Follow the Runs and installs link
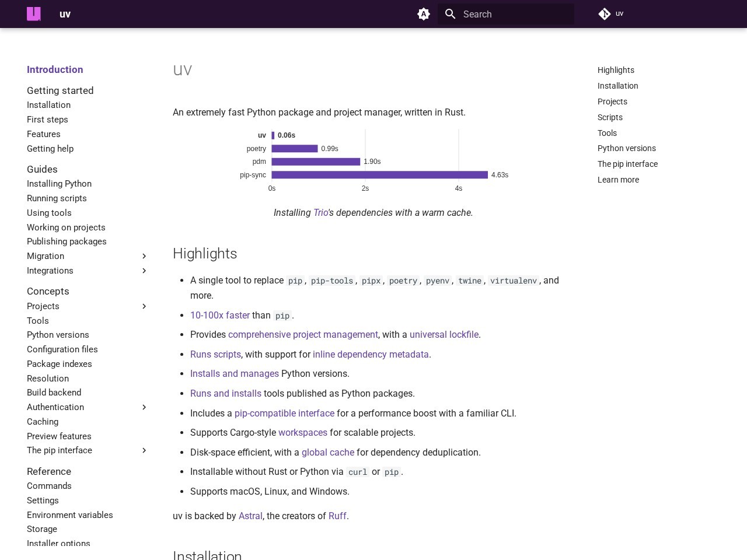Image resolution: width=747 pixels, height=560 pixels. pos(226,394)
